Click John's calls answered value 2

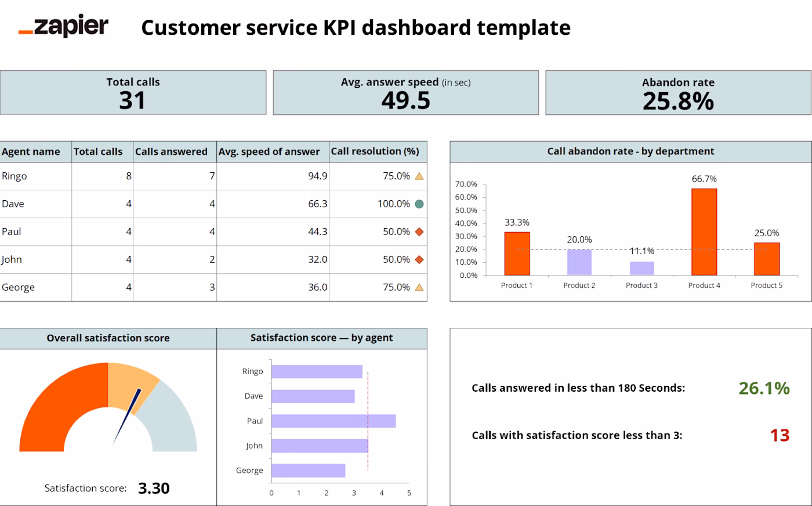pos(212,259)
